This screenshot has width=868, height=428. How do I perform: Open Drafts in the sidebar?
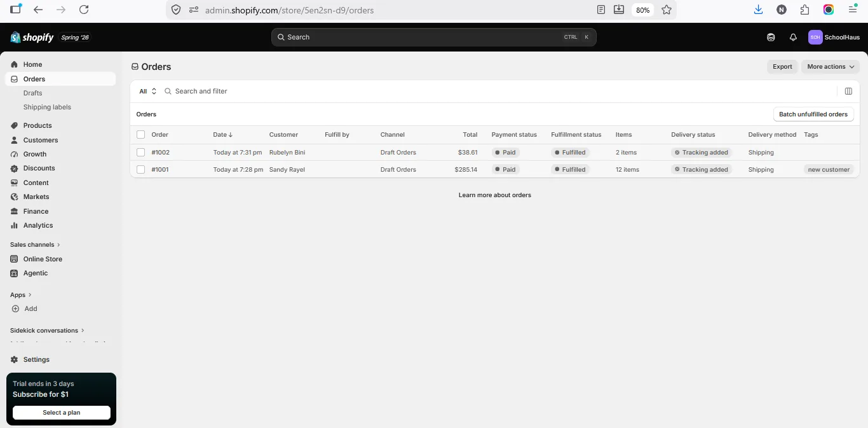32,93
